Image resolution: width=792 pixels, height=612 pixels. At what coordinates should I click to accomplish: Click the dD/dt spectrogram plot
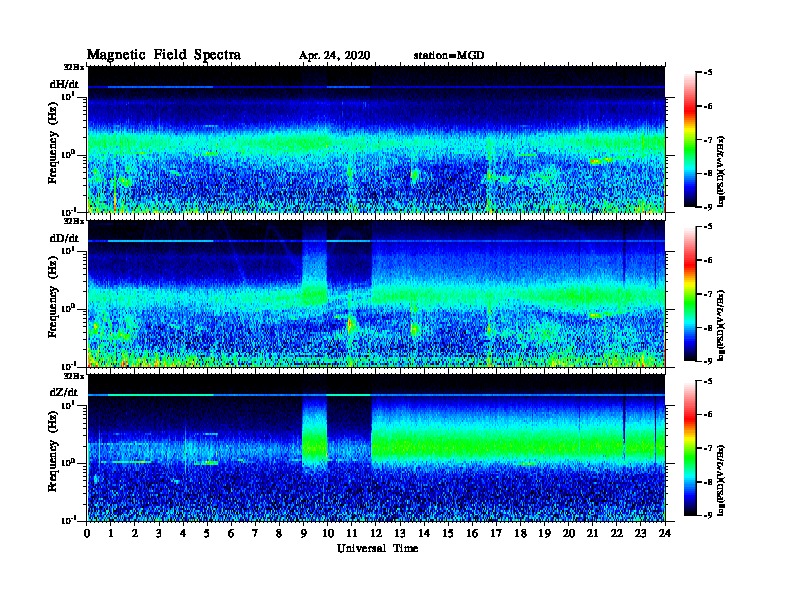point(376,293)
